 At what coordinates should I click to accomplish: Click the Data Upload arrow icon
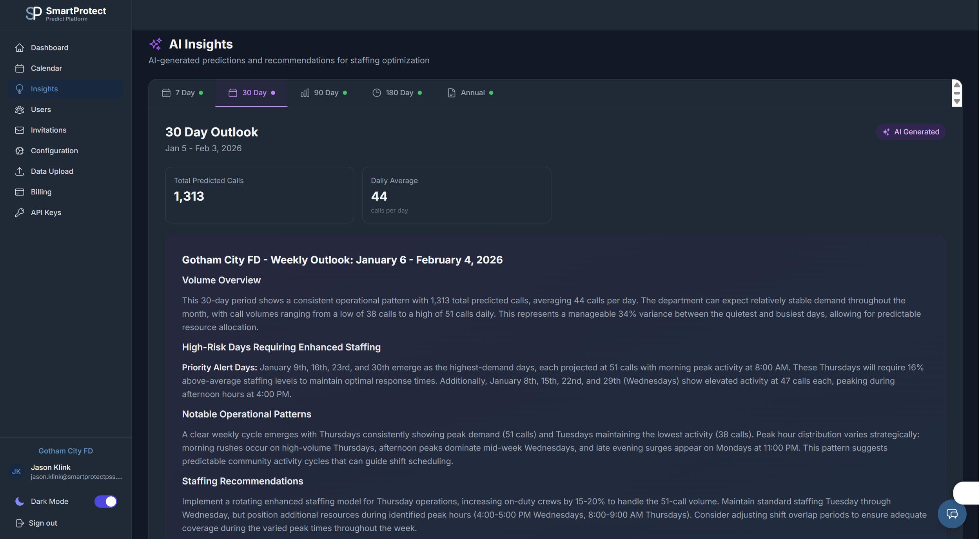20,171
